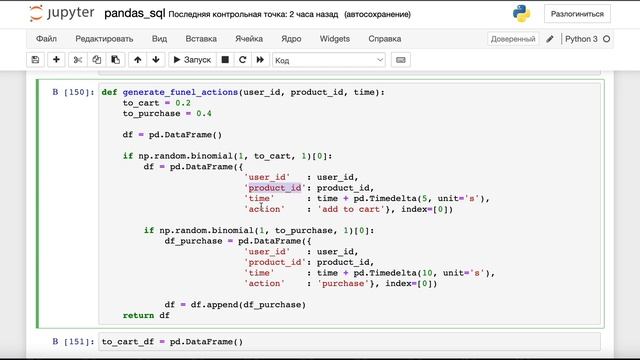Image resolution: width=640 pixels, height=360 pixels.
Task: Click the pencil edit icon near Python 3
Action: click(550, 39)
